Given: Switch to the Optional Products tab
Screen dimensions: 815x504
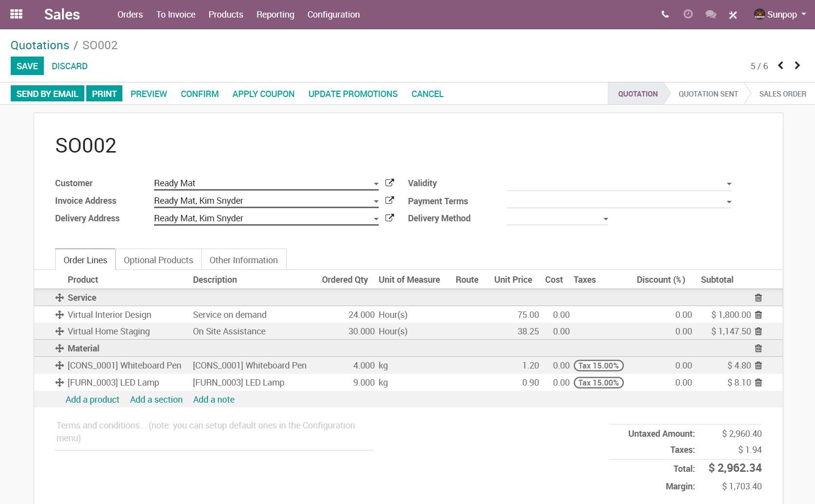Looking at the screenshot, I should 158,260.
